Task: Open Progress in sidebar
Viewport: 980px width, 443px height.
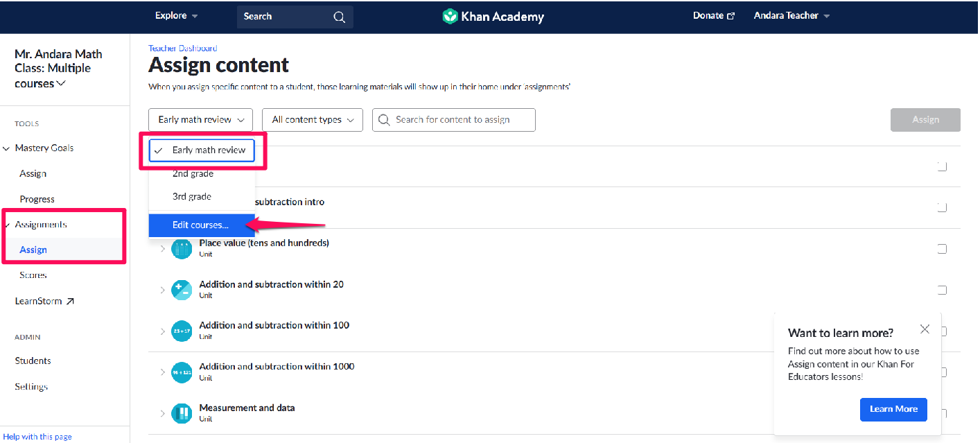Action: (37, 200)
